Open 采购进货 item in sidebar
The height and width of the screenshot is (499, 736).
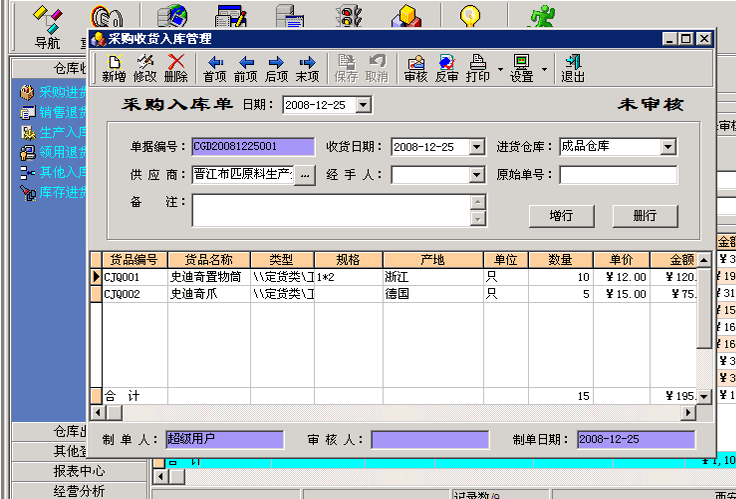click(x=53, y=92)
